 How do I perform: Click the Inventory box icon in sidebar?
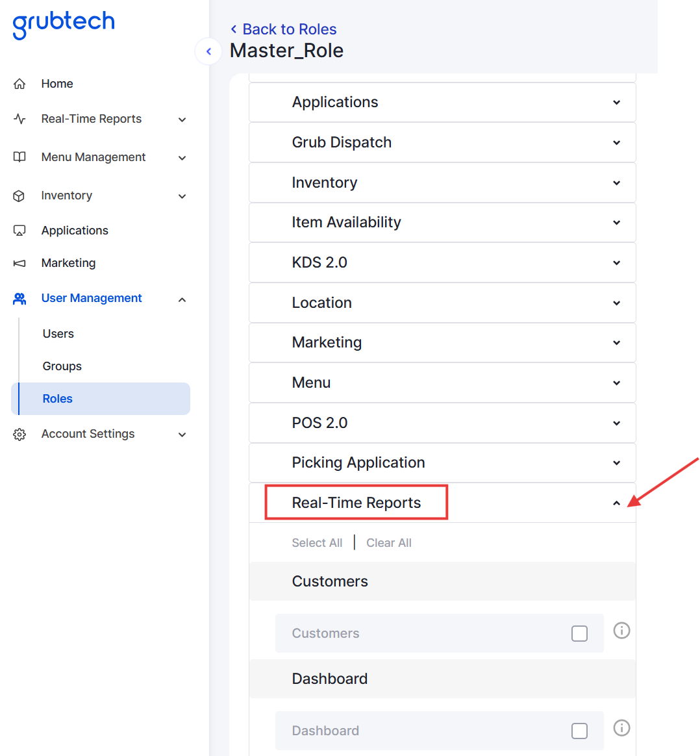click(19, 195)
